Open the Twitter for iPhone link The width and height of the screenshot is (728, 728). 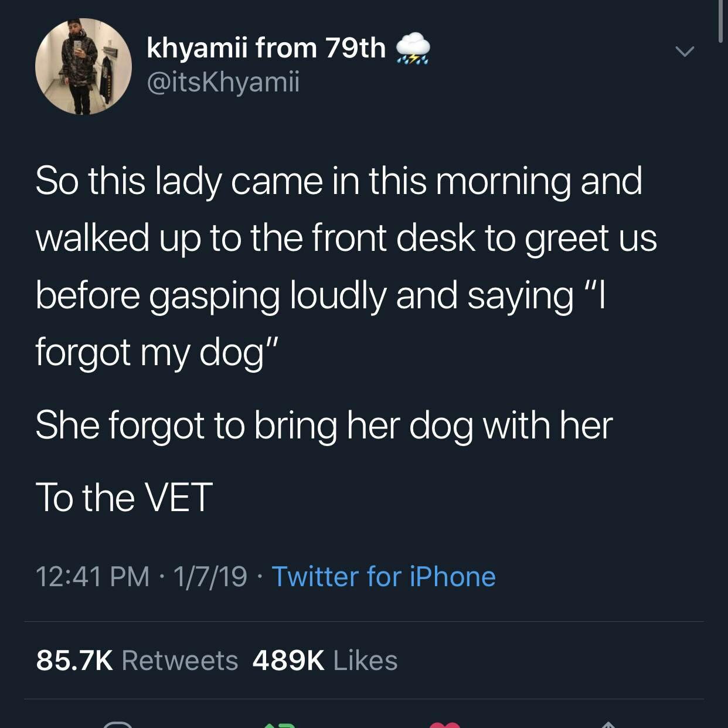click(384, 576)
